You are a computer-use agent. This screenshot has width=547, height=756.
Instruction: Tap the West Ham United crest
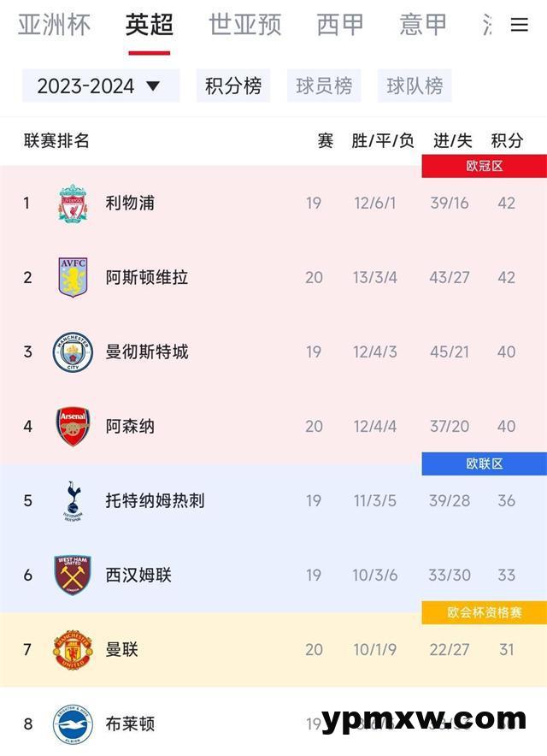[x=73, y=575]
